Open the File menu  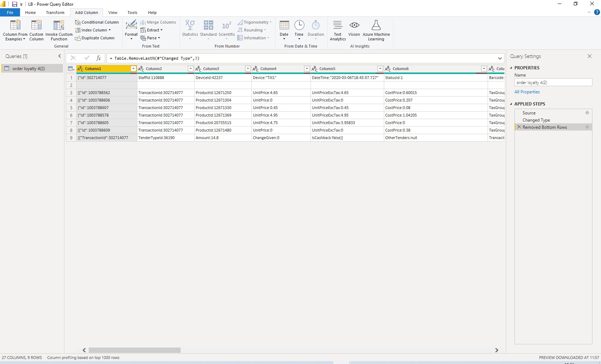pos(10,13)
